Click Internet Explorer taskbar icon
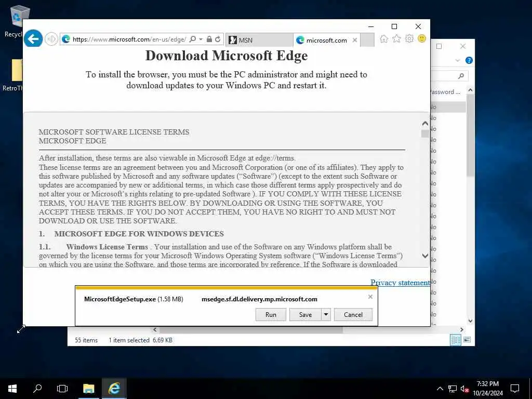This screenshot has width=532, height=399. pos(114,389)
